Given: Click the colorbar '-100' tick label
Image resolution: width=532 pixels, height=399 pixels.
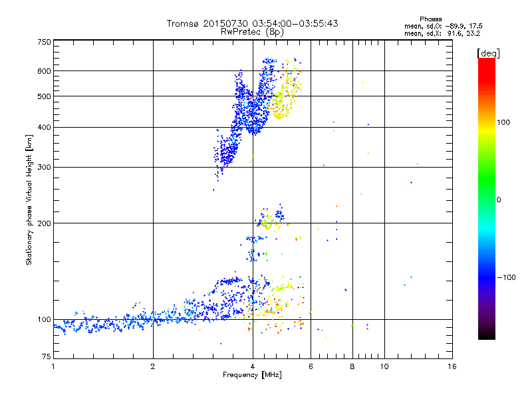Looking at the screenshot, I should point(506,277).
